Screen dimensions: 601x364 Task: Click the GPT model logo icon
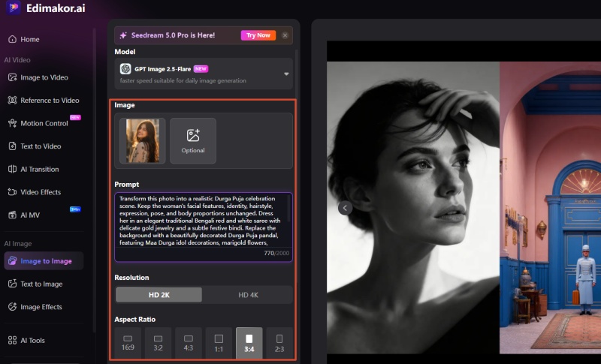(125, 69)
